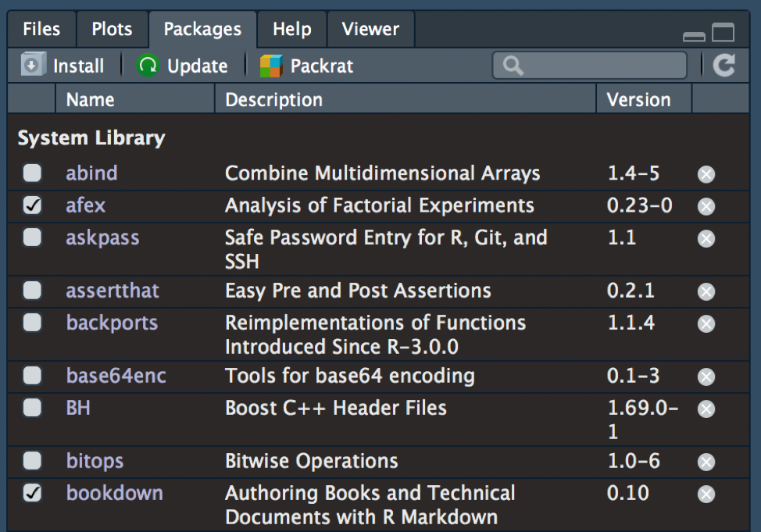Uncheck the afex package checkbox
761x532 pixels.
point(32,205)
